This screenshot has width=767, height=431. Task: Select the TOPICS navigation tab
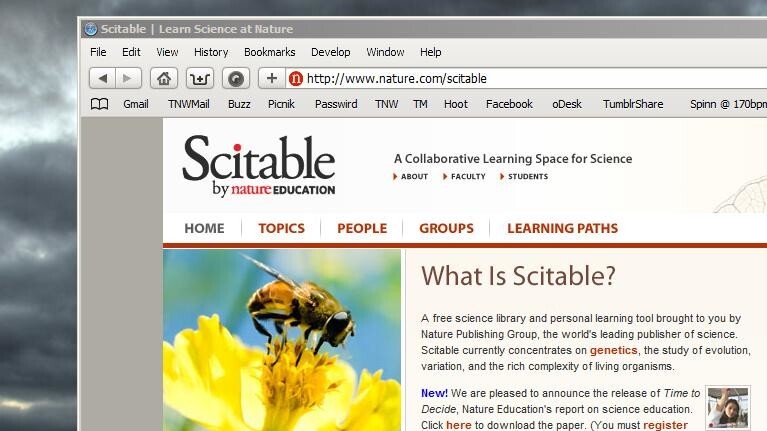[281, 228]
